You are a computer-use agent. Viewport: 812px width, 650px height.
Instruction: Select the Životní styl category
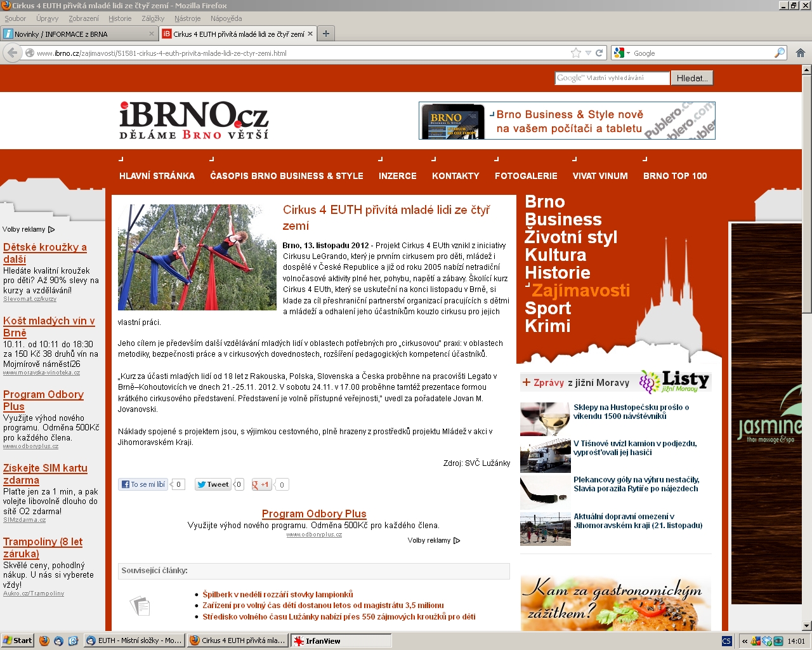tap(571, 237)
